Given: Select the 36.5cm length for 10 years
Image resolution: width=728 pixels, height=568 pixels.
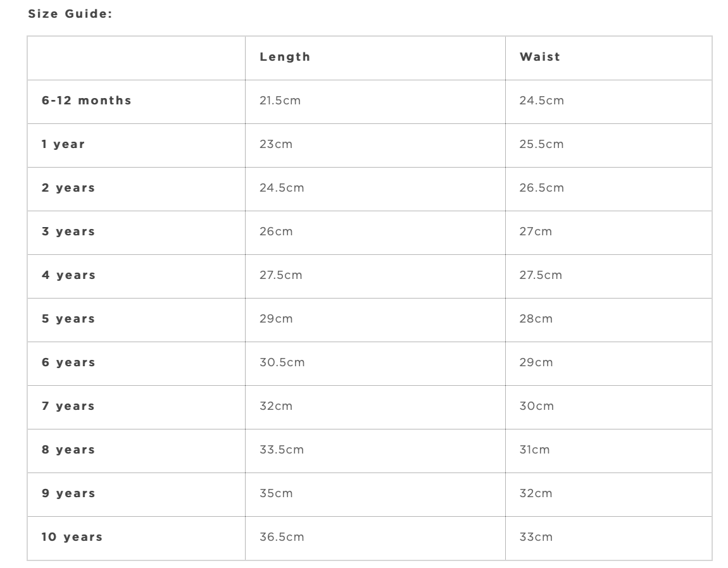Looking at the screenshot, I should pos(282,537).
